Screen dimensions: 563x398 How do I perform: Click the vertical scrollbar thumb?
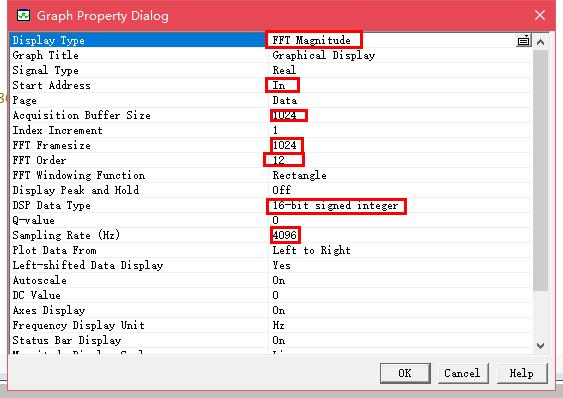540,170
